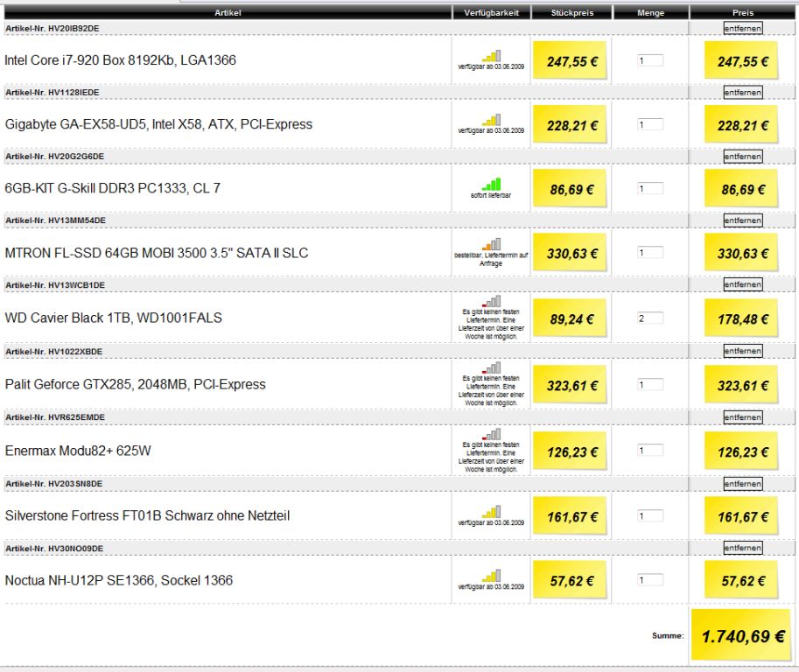The image size is (799, 672).
Task: Open Intel Core i7-920 Box product name
Action: (x=120, y=60)
